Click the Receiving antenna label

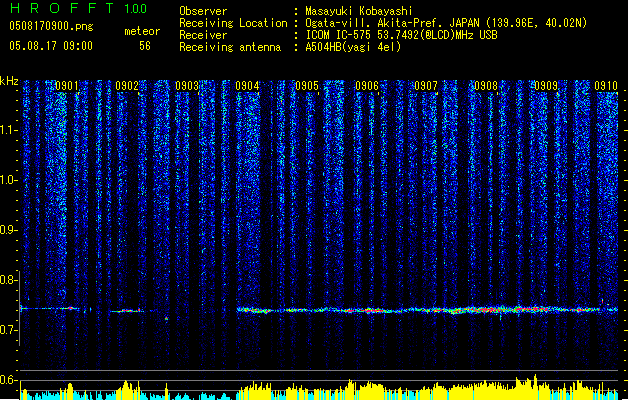tap(230, 47)
